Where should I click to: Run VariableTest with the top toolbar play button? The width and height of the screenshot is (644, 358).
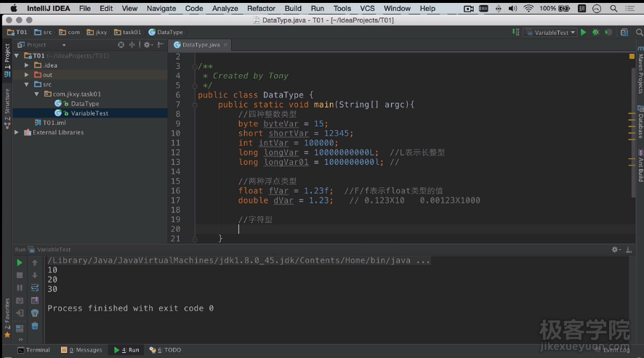click(x=584, y=33)
